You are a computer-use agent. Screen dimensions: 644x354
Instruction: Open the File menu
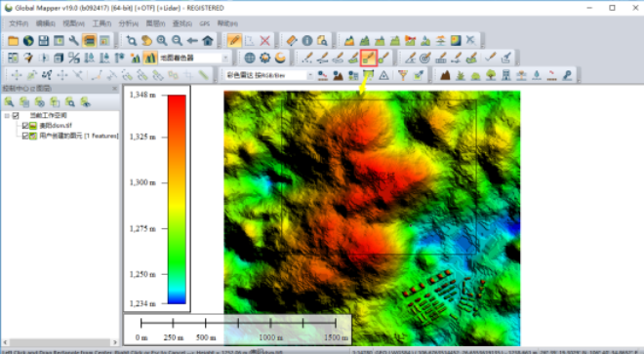[19, 23]
